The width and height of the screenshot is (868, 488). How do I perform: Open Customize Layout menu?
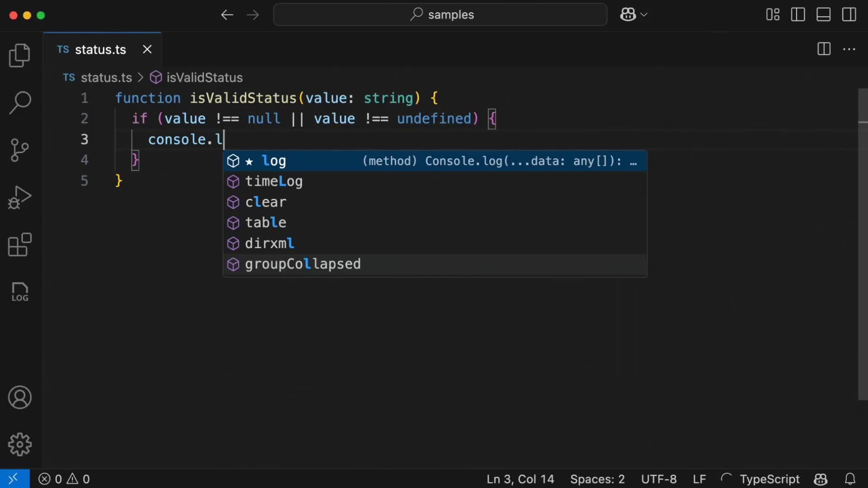click(773, 15)
